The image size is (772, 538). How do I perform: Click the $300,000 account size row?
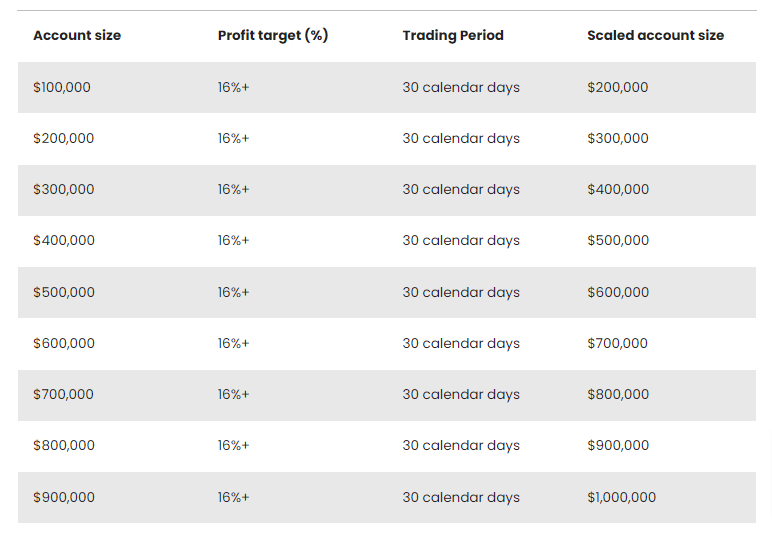[x=387, y=190]
